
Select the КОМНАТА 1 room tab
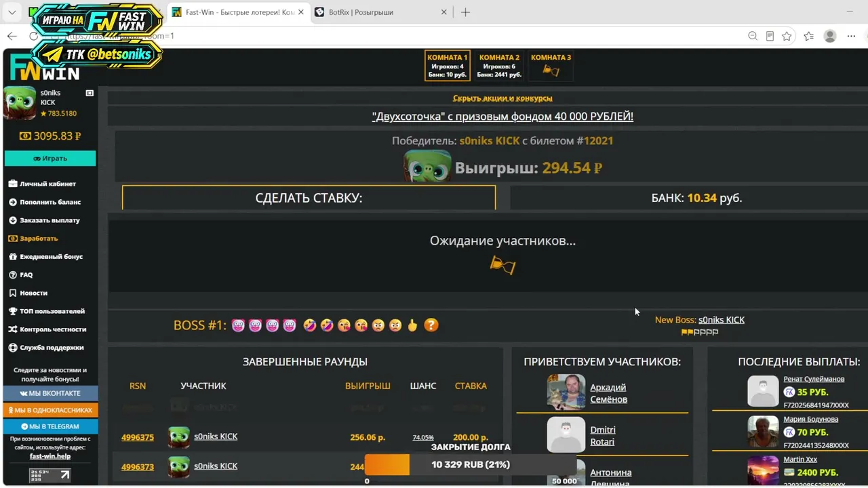click(x=448, y=66)
